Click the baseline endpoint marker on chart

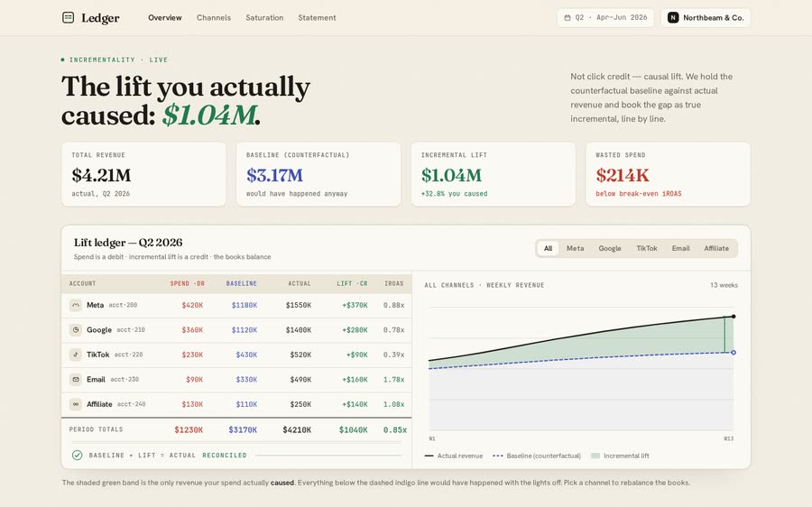click(x=734, y=353)
